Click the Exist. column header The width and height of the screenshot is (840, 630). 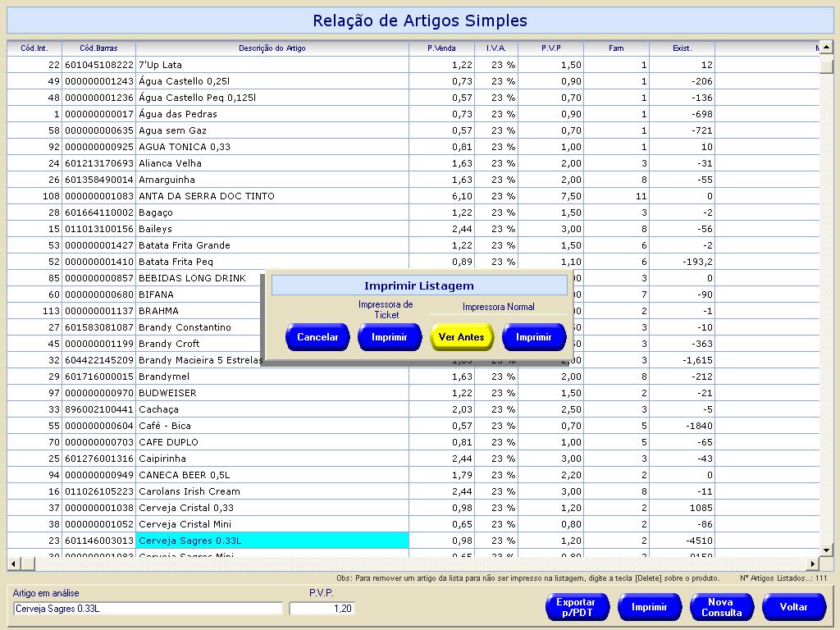682,48
